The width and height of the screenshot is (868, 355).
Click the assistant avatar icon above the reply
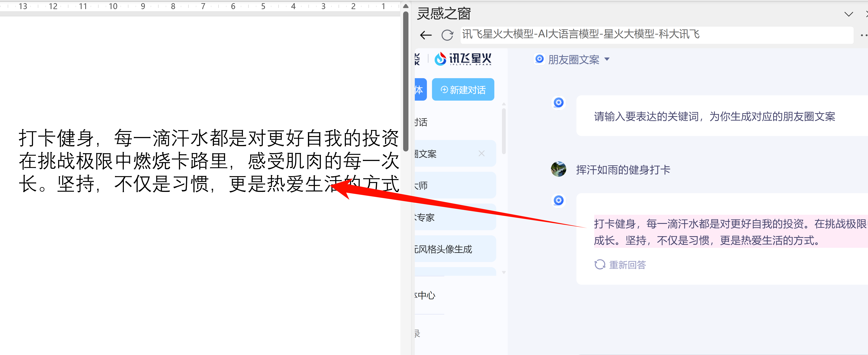click(558, 201)
